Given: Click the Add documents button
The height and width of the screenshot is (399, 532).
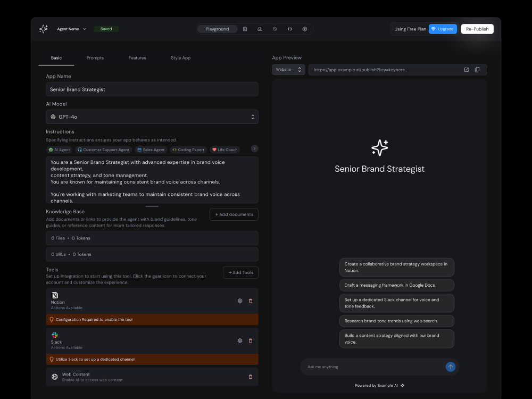Looking at the screenshot, I should coord(234,214).
